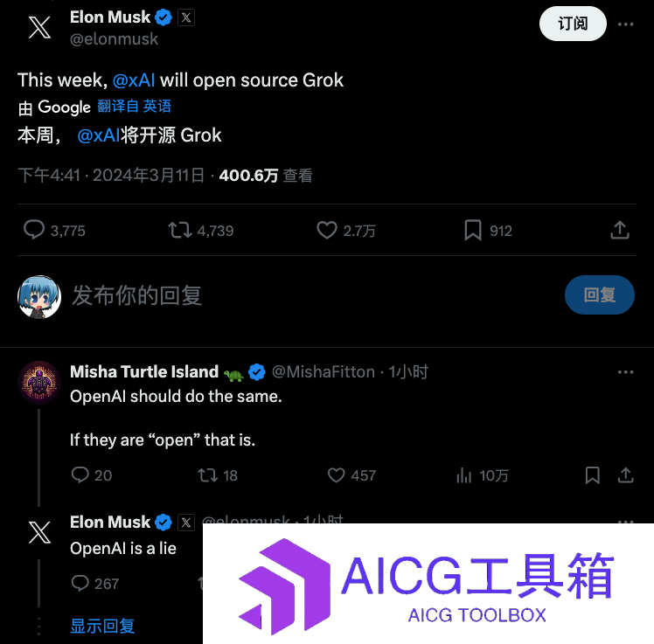Expand thread with 显示回复 link

[x=102, y=626]
